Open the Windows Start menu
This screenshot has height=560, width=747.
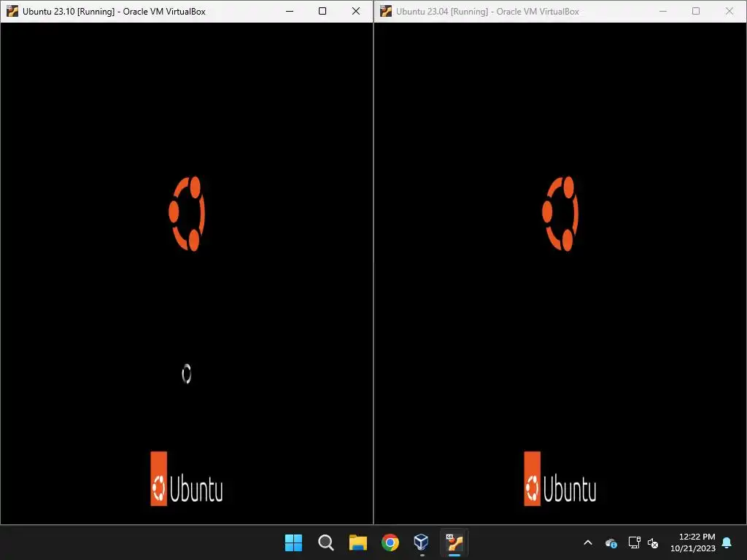point(293,542)
